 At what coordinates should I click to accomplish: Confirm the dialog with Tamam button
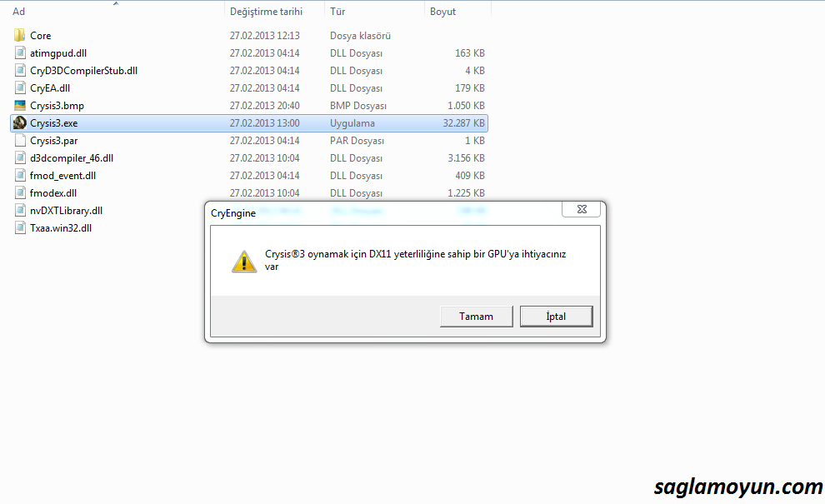[476, 317]
